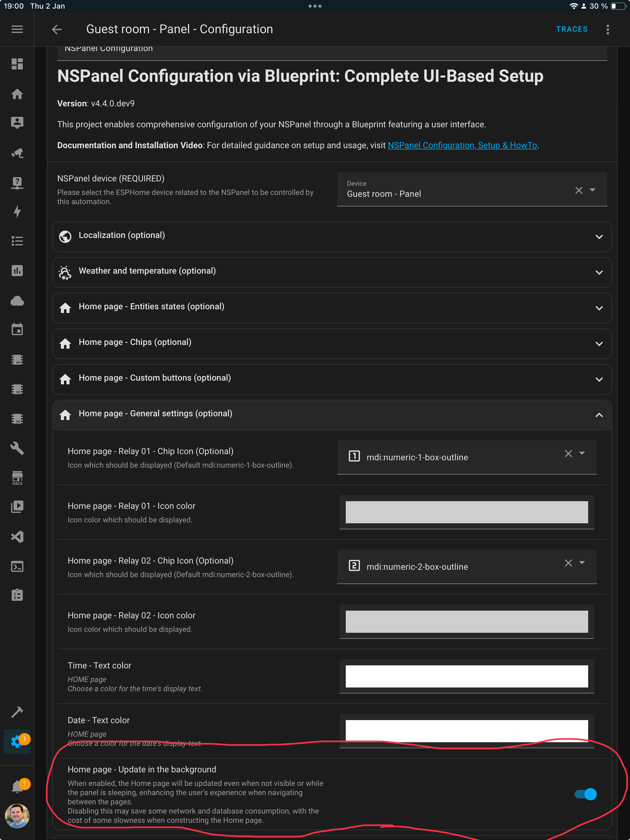Click the back arrow to leave configuration

[x=56, y=29]
